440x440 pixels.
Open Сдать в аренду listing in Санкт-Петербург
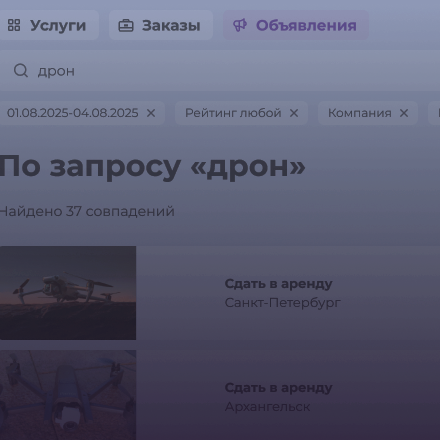pyautogui.click(x=279, y=284)
